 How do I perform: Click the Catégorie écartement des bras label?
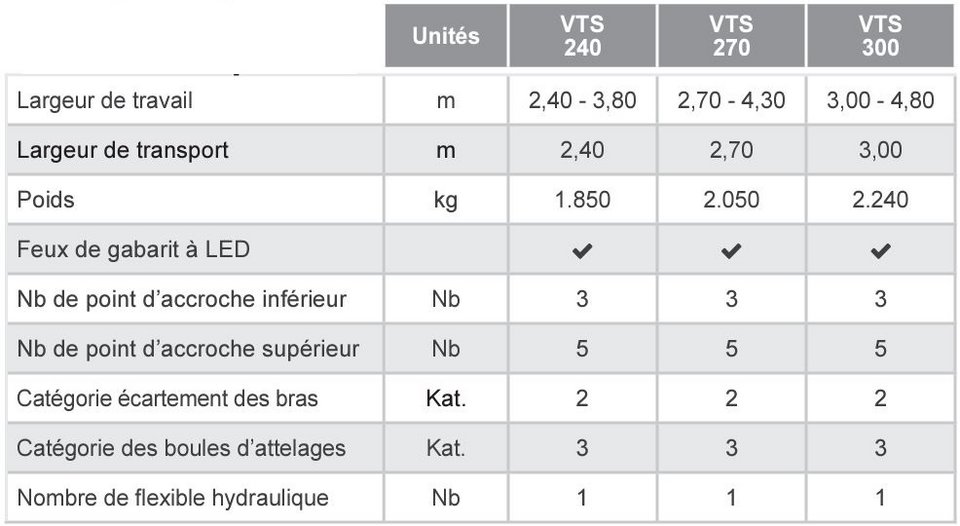167,399
